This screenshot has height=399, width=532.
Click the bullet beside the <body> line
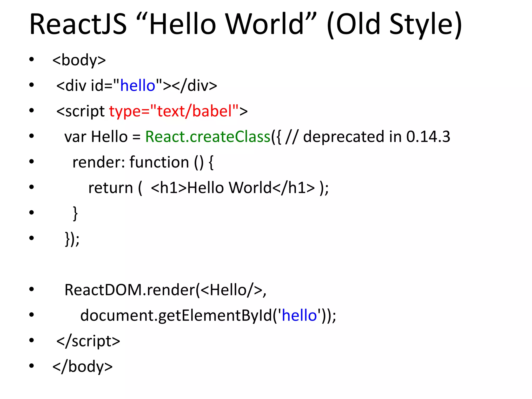click(32, 59)
